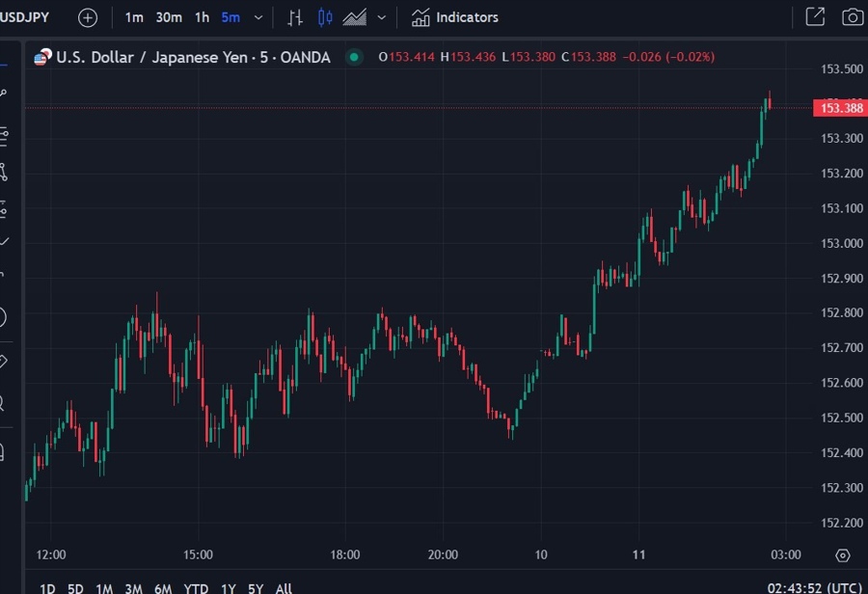Click the U.S. Dollar / Japanese Yen title
Image resolution: width=868 pixels, height=594 pixels.
coord(193,57)
